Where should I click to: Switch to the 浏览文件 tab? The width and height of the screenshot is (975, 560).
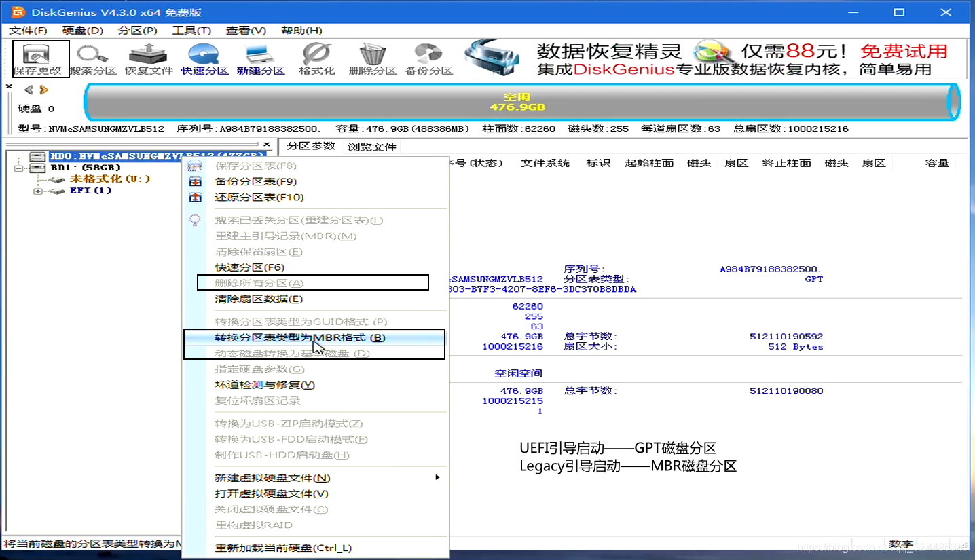371,147
